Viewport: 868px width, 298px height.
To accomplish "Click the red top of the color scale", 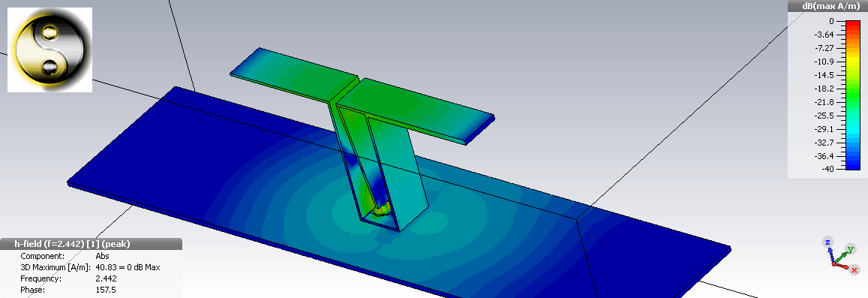I will 852,24.
